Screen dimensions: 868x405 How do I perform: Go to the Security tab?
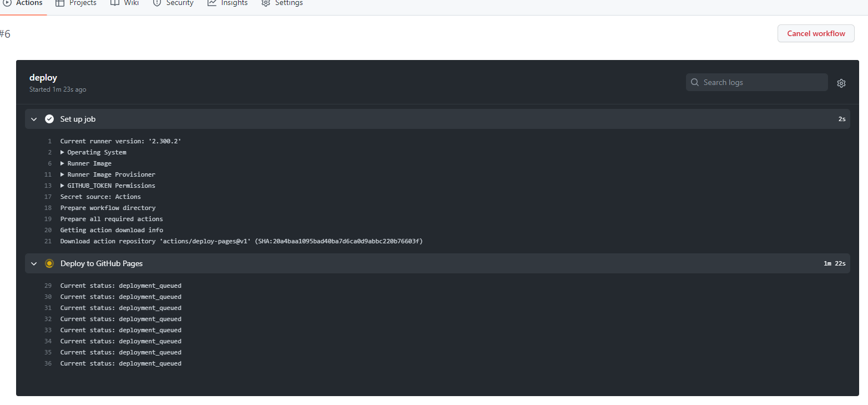point(173,3)
